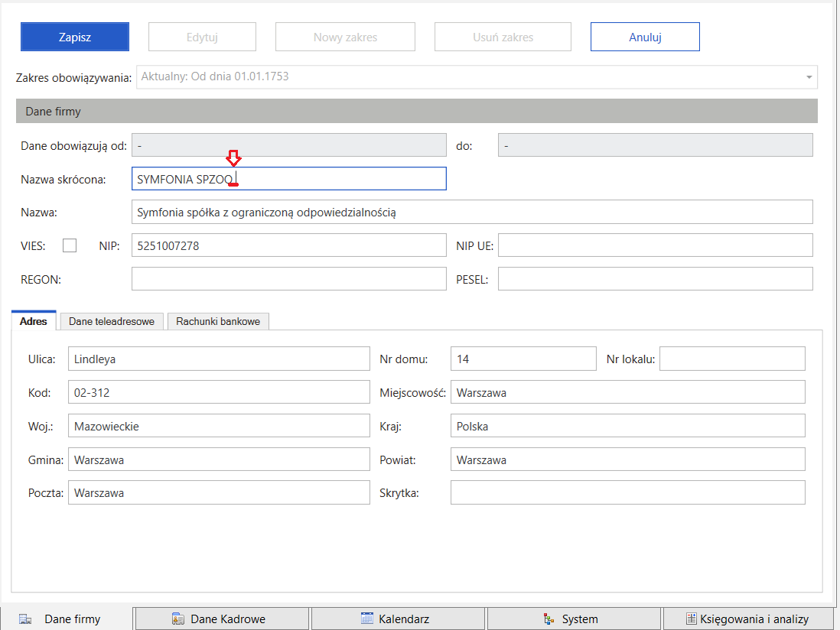Click the Woj. field with Mazowieckie
The width and height of the screenshot is (840, 630).
(219, 426)
